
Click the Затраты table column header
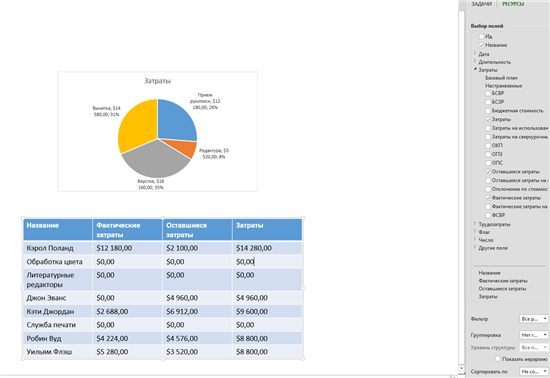(x=267, y=230)
